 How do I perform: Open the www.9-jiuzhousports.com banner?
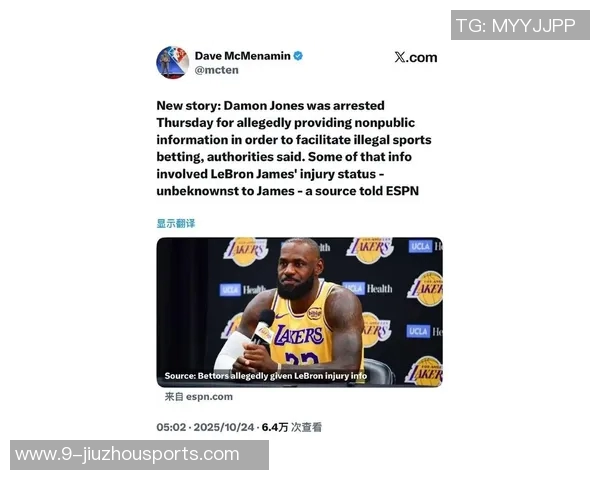click(139, 455)
